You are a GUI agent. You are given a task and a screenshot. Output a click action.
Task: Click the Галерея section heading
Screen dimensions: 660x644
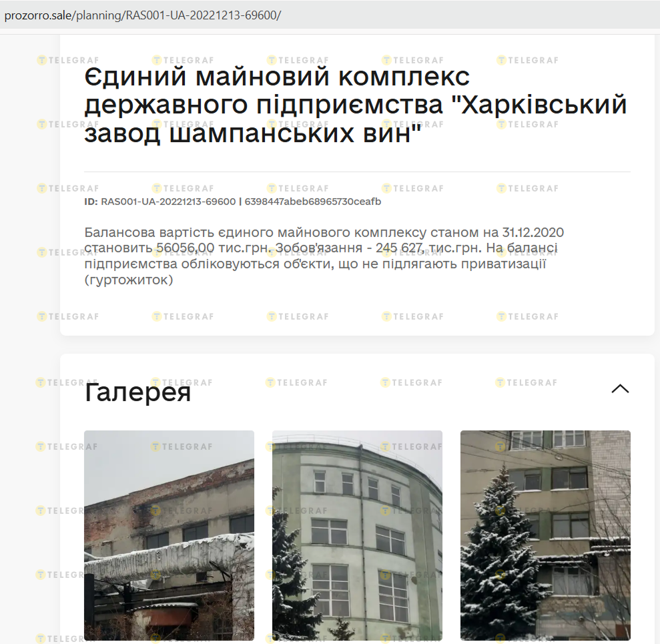pyautogui.click(x=138, y=392)
